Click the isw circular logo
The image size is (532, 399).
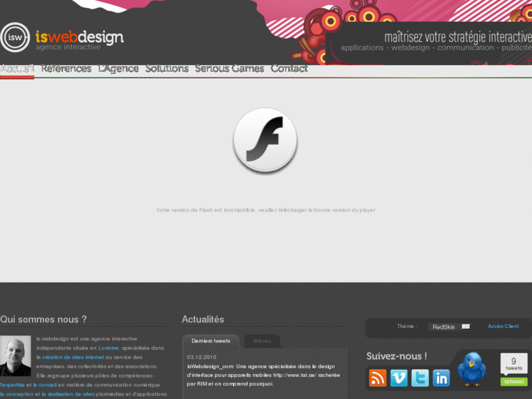point(15,37)
